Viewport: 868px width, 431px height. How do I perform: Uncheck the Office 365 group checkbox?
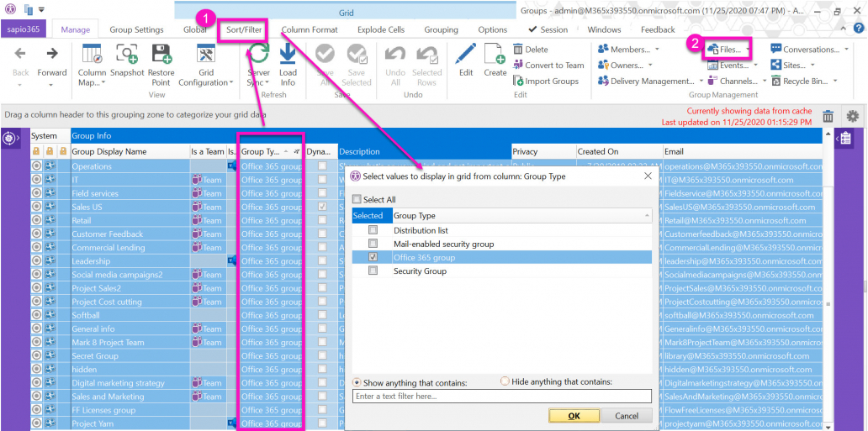[373, 257]
